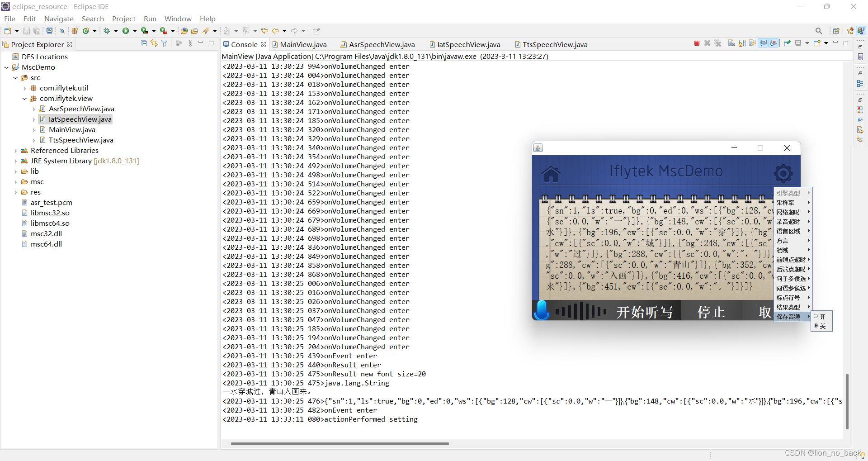868x461 pixels.
Task: Click the home icon in the MscDemo window
Action: [551, 174]
